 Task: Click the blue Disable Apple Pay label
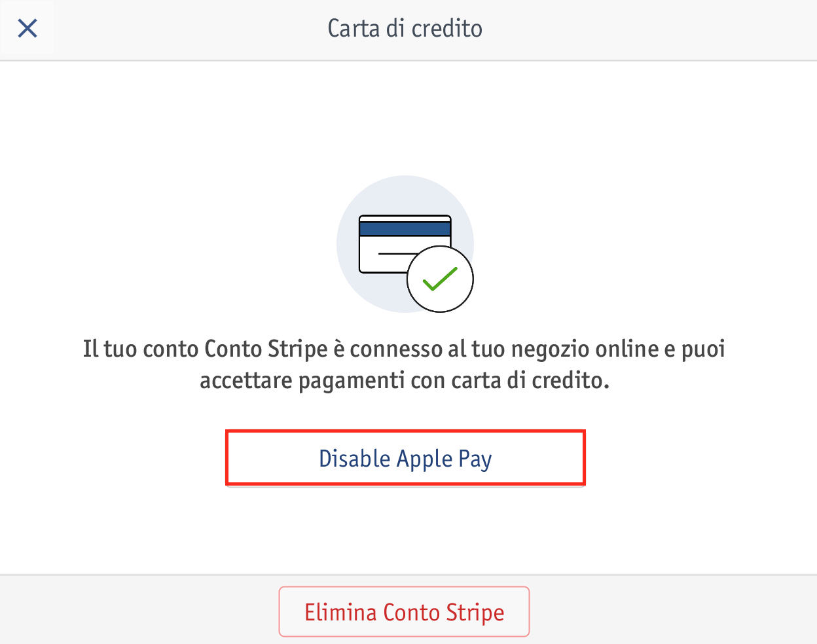click(x=405, y=459)
